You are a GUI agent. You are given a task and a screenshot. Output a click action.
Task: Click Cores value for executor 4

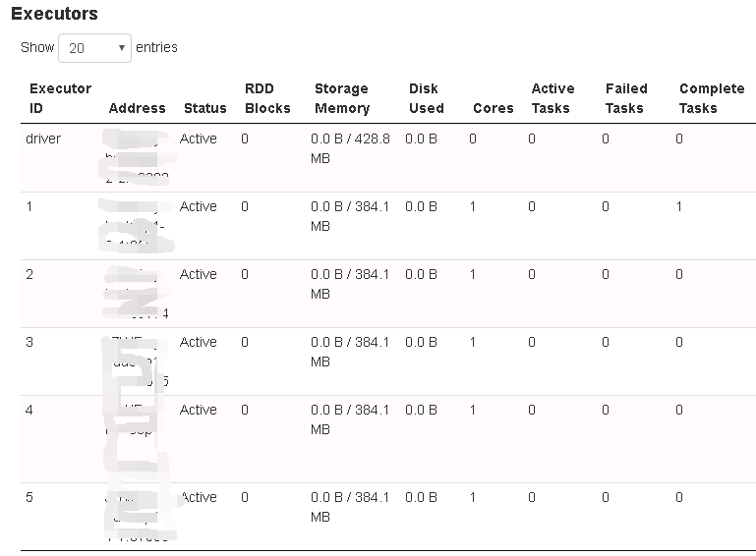[x=473, y=410]
